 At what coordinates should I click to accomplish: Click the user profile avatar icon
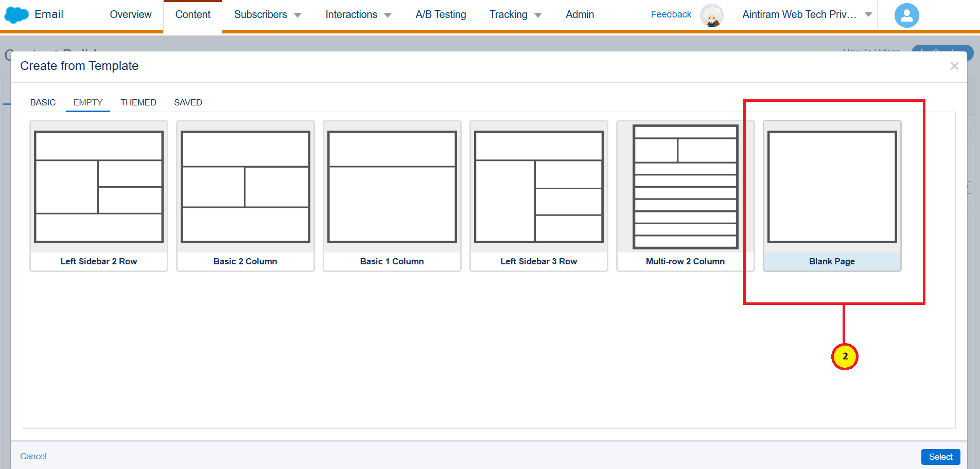pyautogui.click(x=906, y=15)
